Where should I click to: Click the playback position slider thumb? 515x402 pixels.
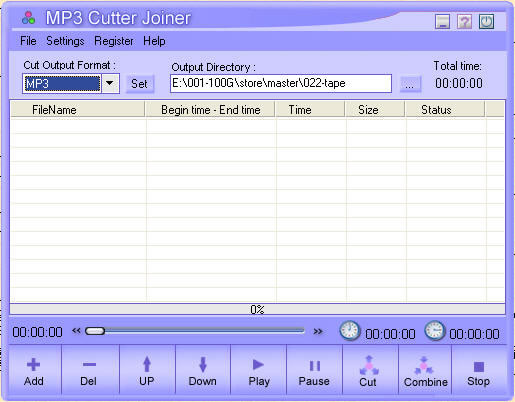(95, 331)
